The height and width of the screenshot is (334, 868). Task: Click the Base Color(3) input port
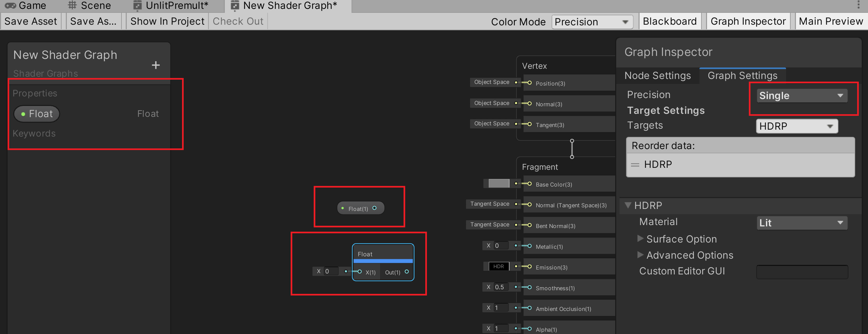(x=529, y=184)
